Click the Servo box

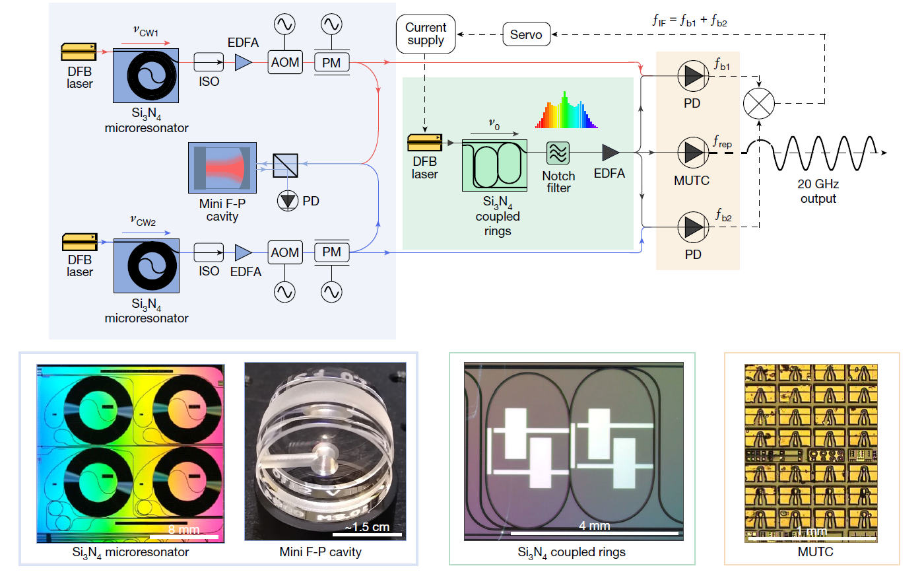coord(526,34)
